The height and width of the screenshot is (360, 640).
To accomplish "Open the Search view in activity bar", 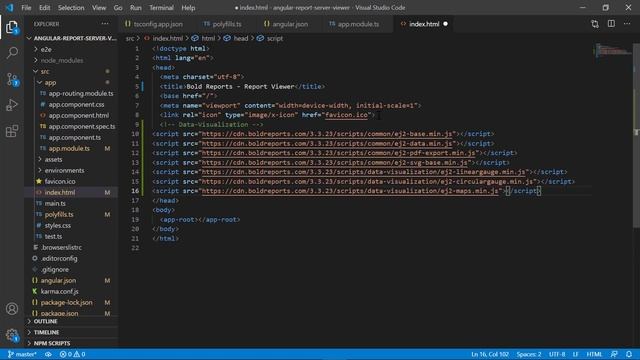I will coord(12,53).
